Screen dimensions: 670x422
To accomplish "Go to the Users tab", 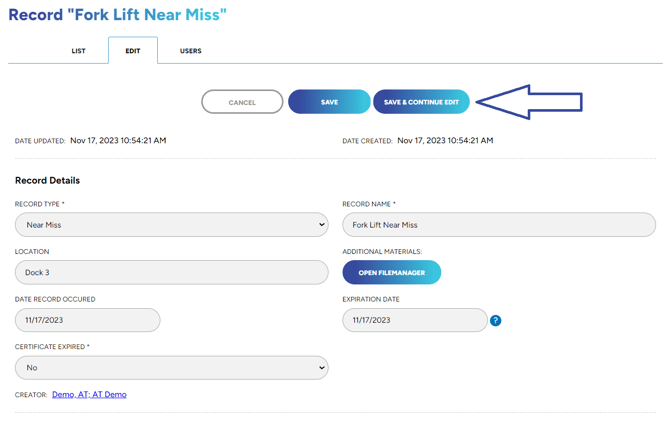I will 190,51.
